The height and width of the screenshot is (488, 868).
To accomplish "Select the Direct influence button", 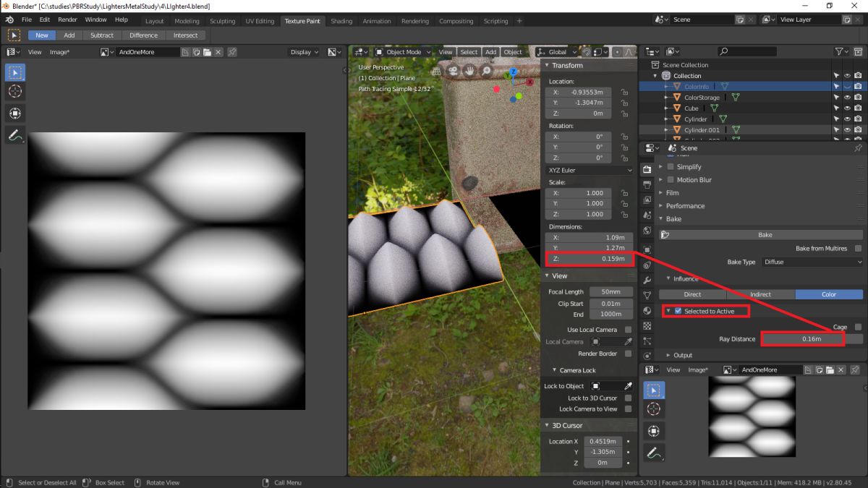I will (x=692, y=294).
